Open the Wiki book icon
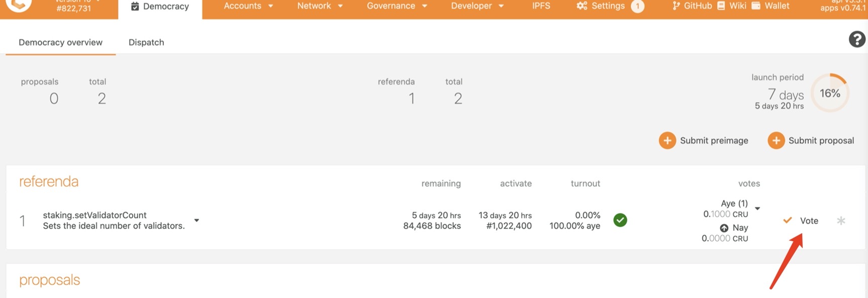 pos(721,6)
